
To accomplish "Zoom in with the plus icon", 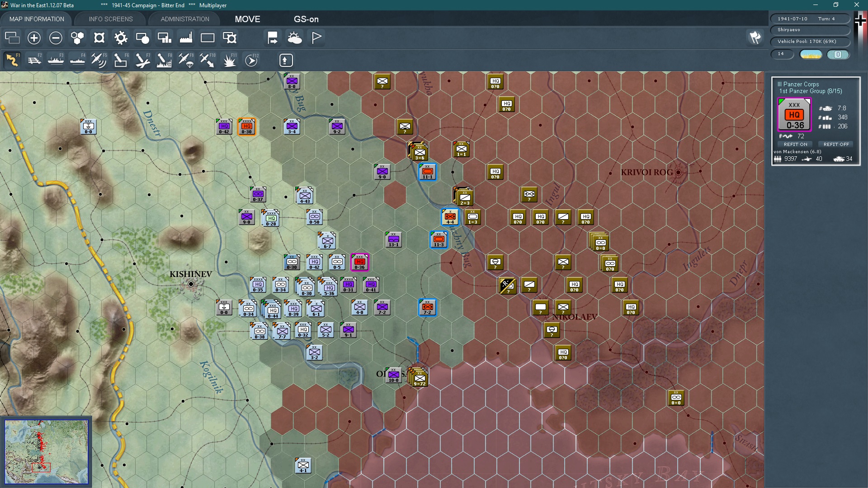I will pyautogui.click(x=34, y=38).
